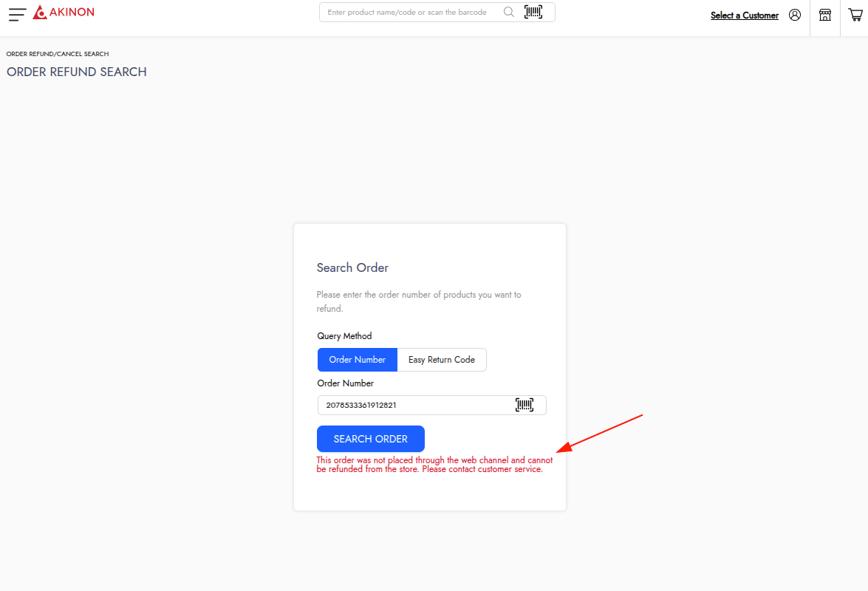
Task: Click the ORDER REFUND SEARCH page title
Action: 77,72
